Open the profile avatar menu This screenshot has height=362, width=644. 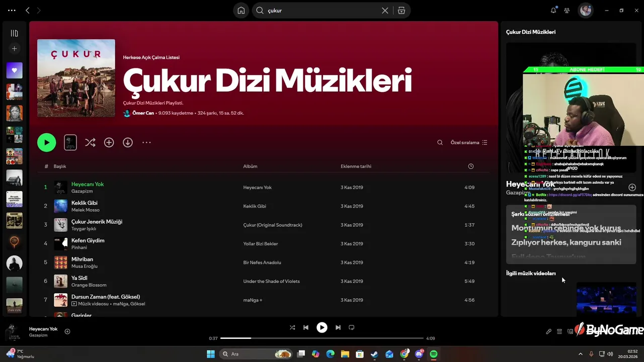tap(585, 10)
